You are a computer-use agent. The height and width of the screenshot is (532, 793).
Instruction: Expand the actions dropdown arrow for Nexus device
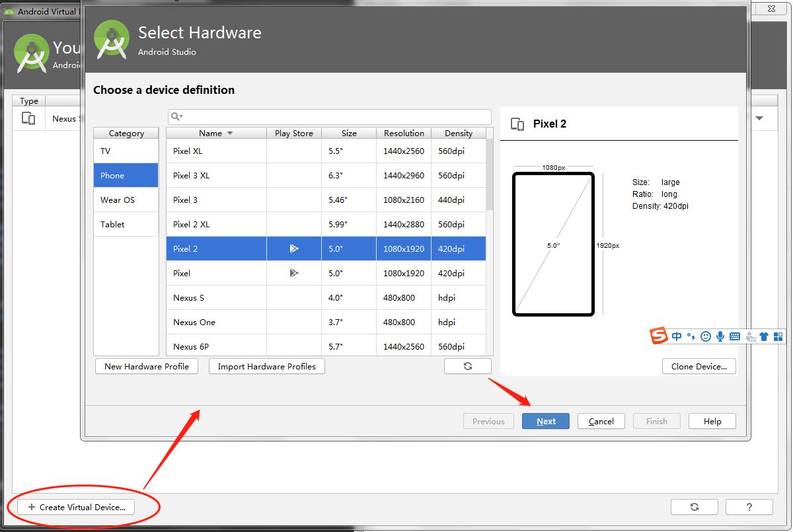[x=759, y=118]
